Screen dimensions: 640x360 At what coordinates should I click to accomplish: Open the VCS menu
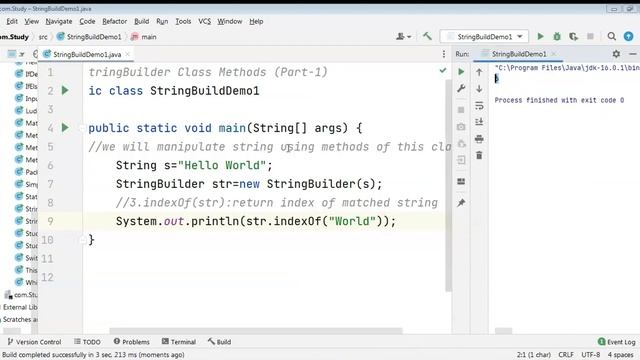click(204, 21)
